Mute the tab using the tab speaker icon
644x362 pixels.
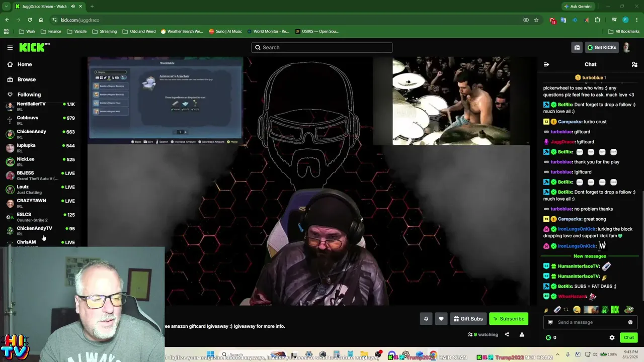[x=73, y=7]
